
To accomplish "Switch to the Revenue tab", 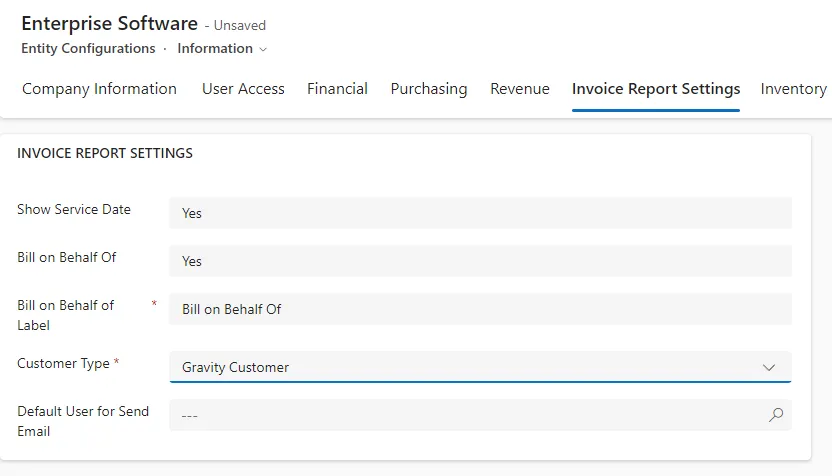I will [x=520, y=89].
